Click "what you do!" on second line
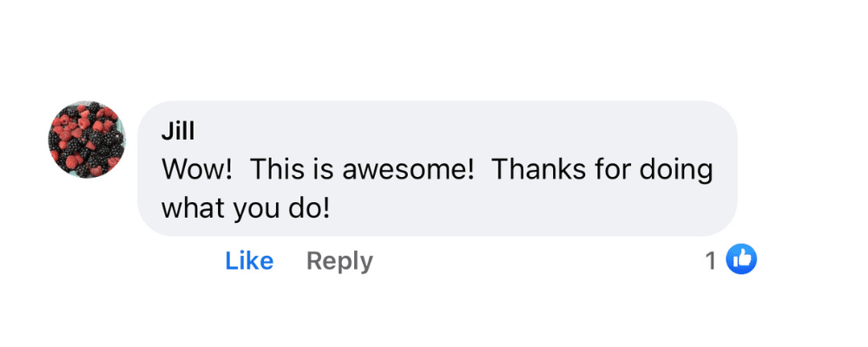The height and width of the screenshot is (347, 868). pyautogui.click(x=247, y=209)
